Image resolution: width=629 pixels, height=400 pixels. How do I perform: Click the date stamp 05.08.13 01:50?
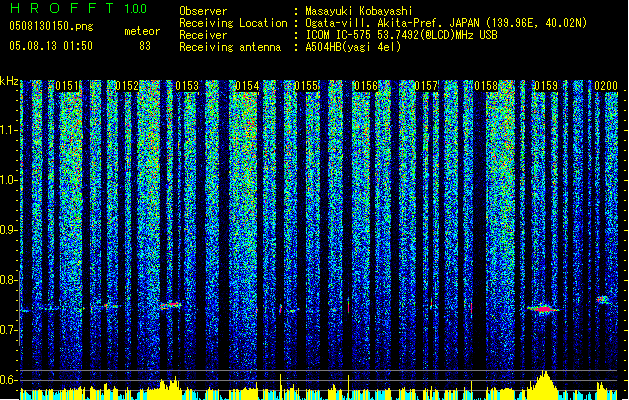pos(51,46)
